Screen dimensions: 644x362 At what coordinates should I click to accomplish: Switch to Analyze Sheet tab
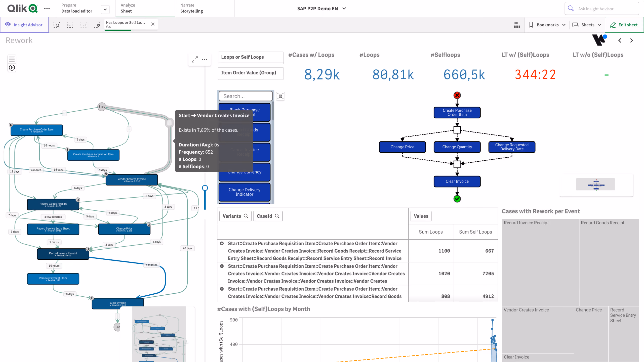145,8
